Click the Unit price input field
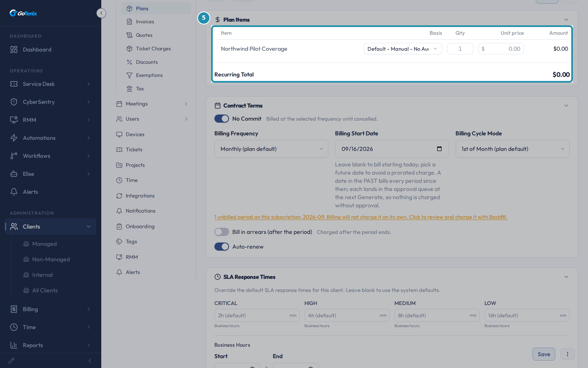 tap(501, 49)
